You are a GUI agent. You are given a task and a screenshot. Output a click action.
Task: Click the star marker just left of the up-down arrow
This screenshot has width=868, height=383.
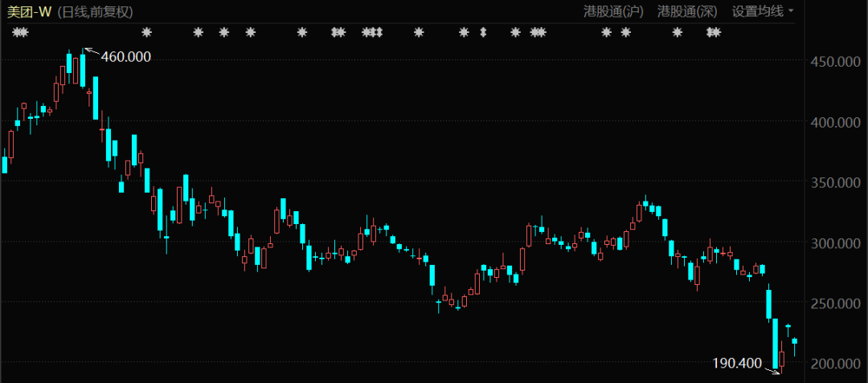(x=463, y=33)
